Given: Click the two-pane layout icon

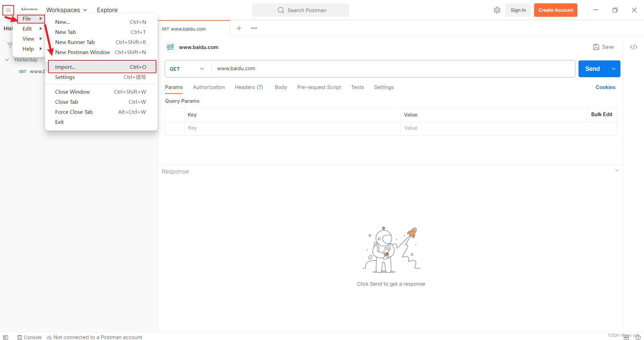Looking at the screenshot, I should (x=627, y=337).
